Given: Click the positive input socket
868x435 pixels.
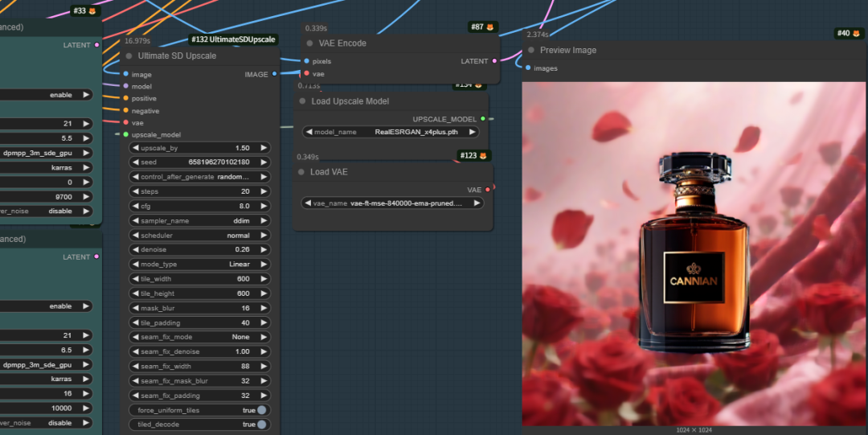Looking at the screenshot, I should pyautogui.click(x=126, y=98).
